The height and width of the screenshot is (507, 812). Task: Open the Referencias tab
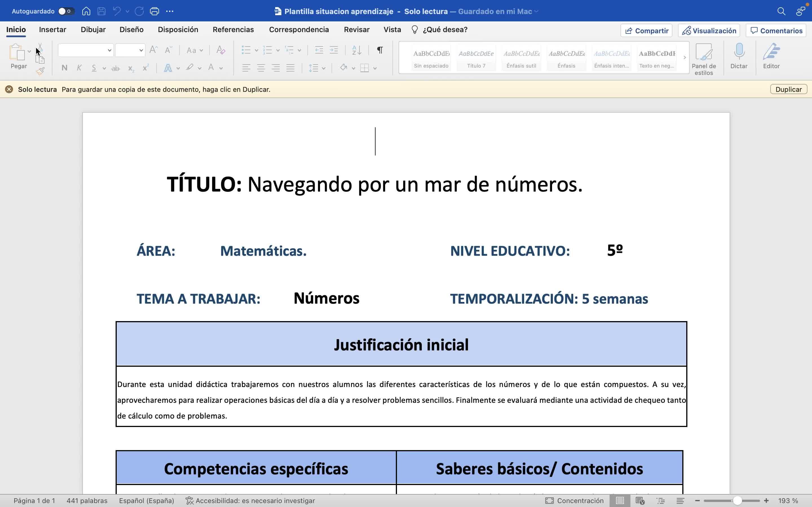point(233,30)
